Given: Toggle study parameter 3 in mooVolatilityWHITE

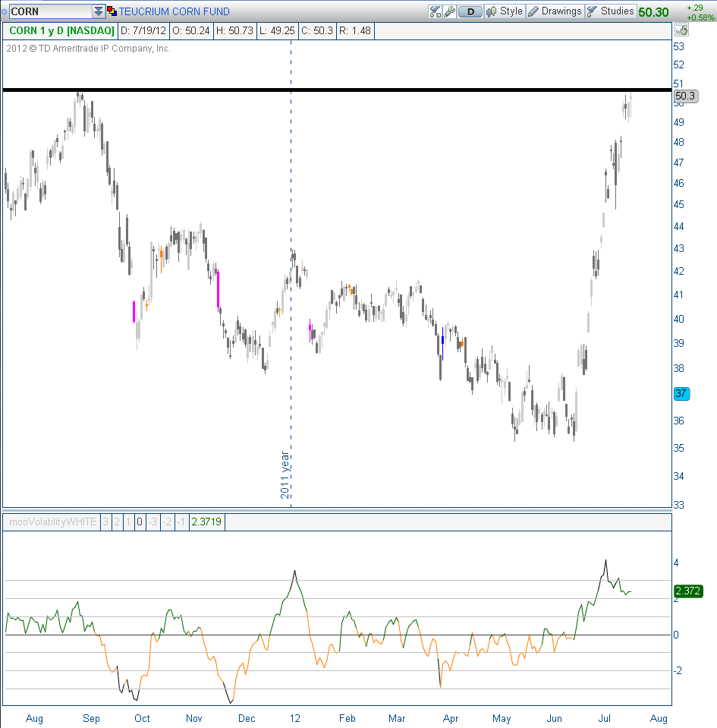Looking at the screenshot, I should (x=105, y=522).
